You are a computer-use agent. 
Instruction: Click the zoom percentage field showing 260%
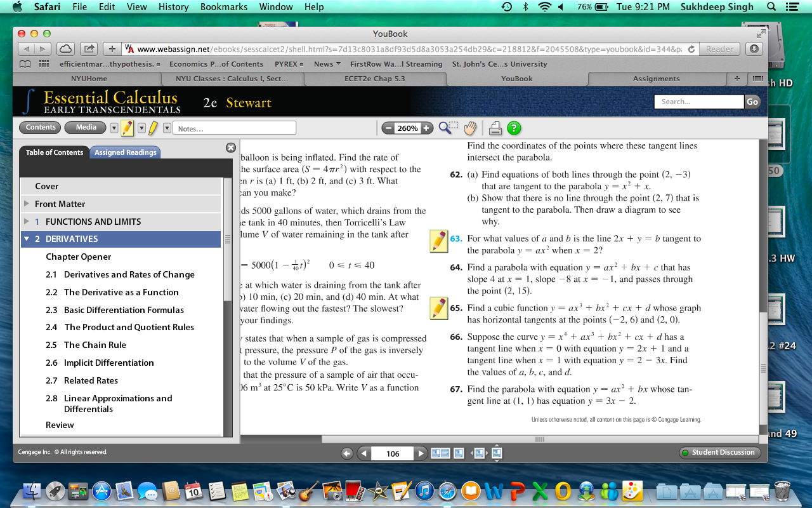click(x=407, y=128)
